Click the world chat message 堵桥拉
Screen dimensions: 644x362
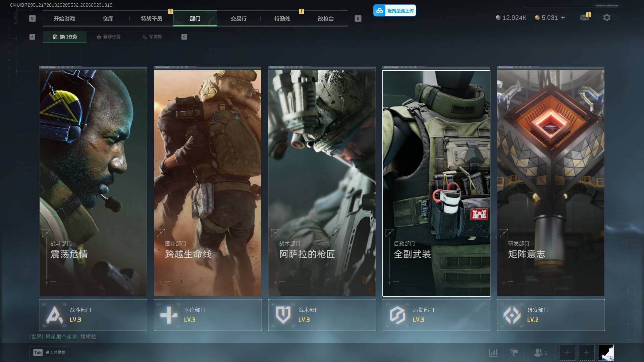pos(88,337)
